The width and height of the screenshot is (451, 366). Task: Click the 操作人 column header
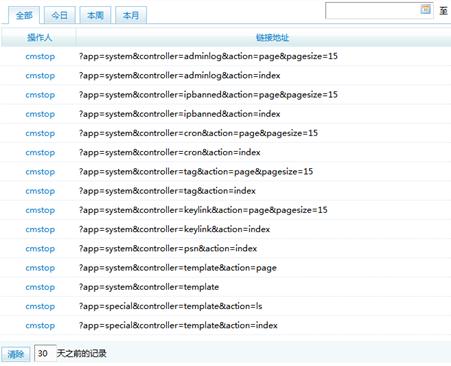click(x=40, y=38)
